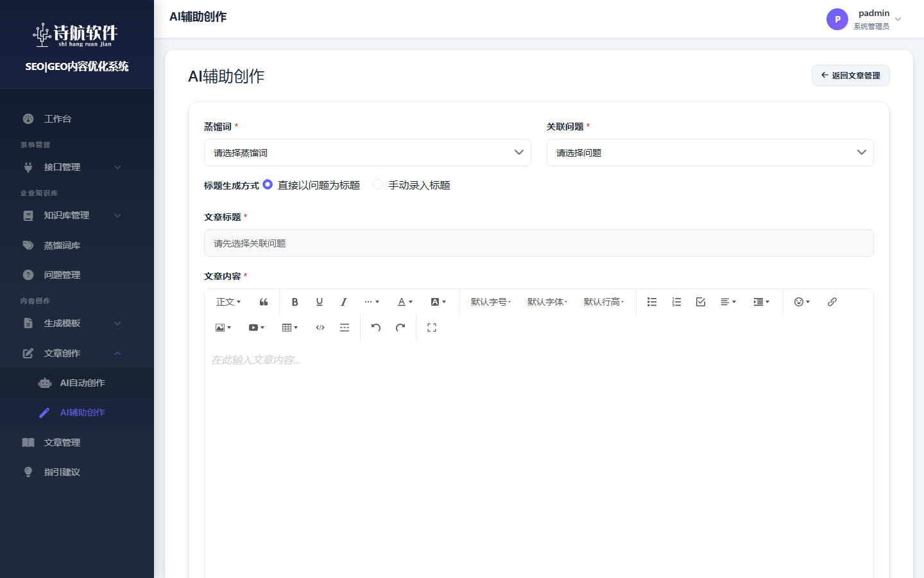924x578 pixels.
Task: Open 文章管理 from sidebar
Action: 77,442
